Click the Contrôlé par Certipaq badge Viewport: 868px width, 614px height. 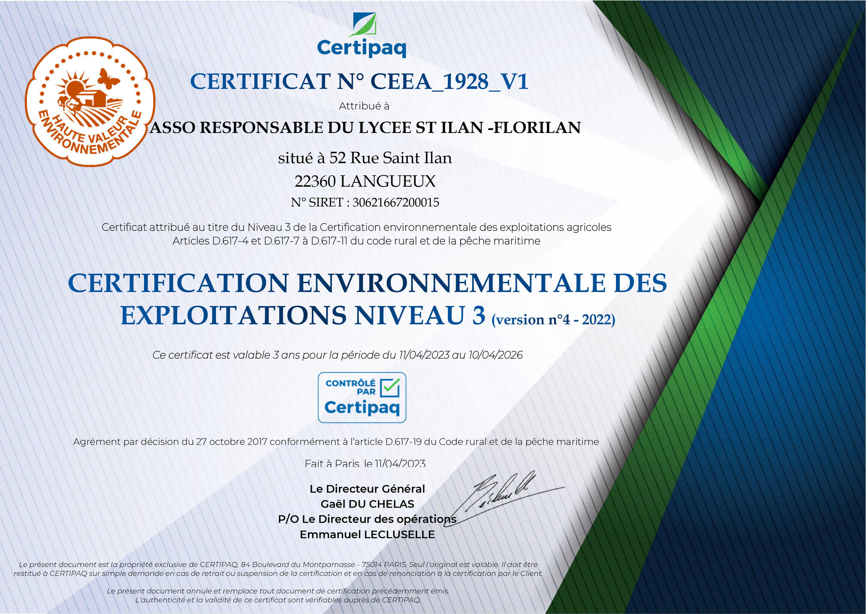click(x=362, y=397)
